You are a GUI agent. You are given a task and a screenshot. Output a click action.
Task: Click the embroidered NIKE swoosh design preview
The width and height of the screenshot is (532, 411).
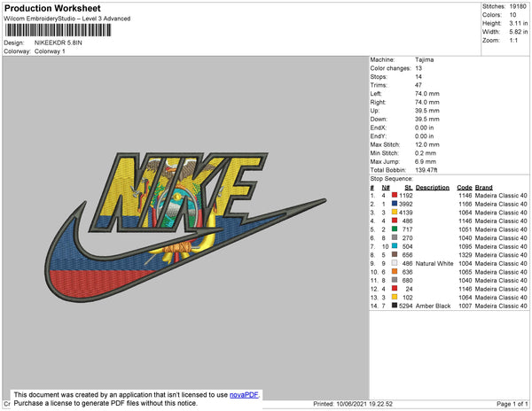tap(185, 227)
